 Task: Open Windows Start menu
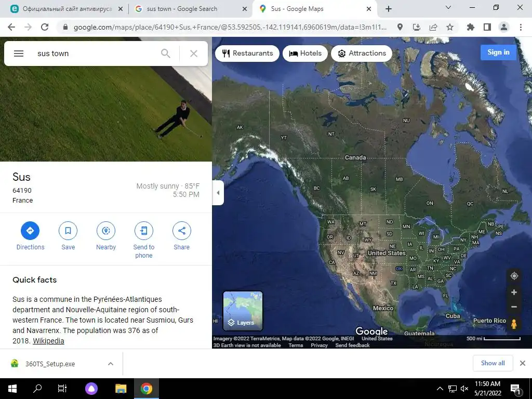point(12,389)
